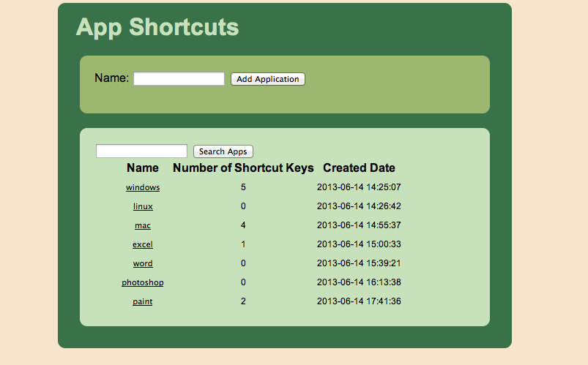The width and height of the screenshot is (588, 365).
Task: Open the photoshop app link
Action: [143, 282]
